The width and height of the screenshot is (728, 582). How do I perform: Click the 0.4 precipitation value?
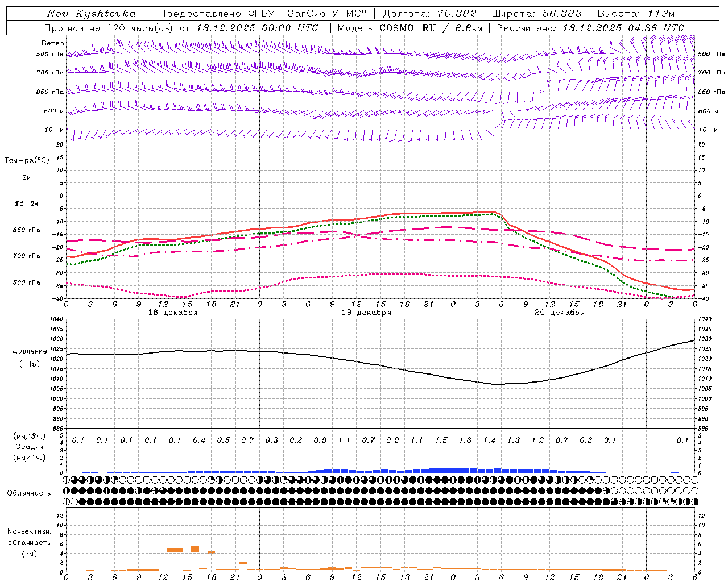pos(199,440)
